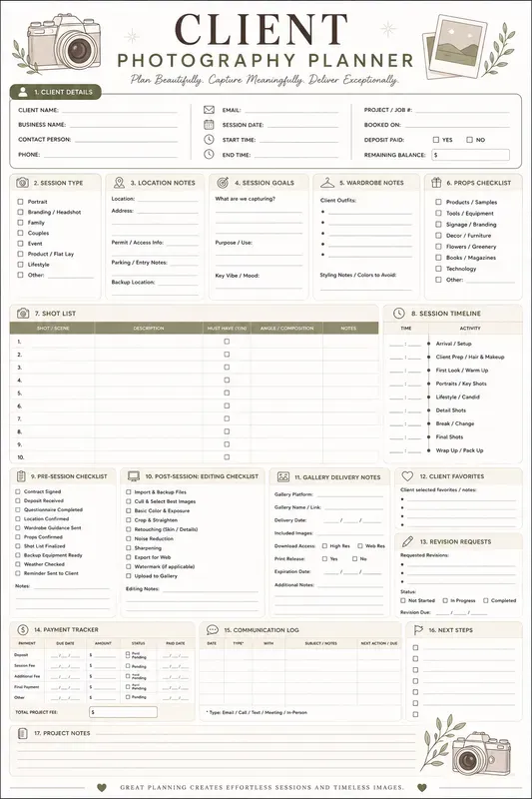Click the Remaining Balance dollar field

coord(470,155)
